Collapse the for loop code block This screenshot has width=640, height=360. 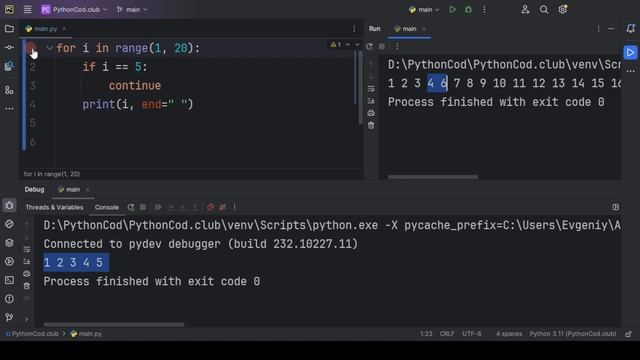coord(49,48)
